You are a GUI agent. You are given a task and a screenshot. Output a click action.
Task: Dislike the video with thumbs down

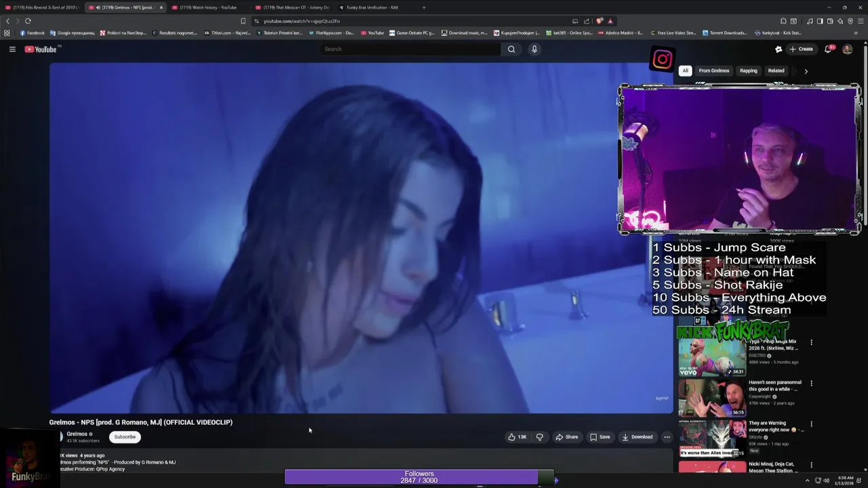click(540, 437)
